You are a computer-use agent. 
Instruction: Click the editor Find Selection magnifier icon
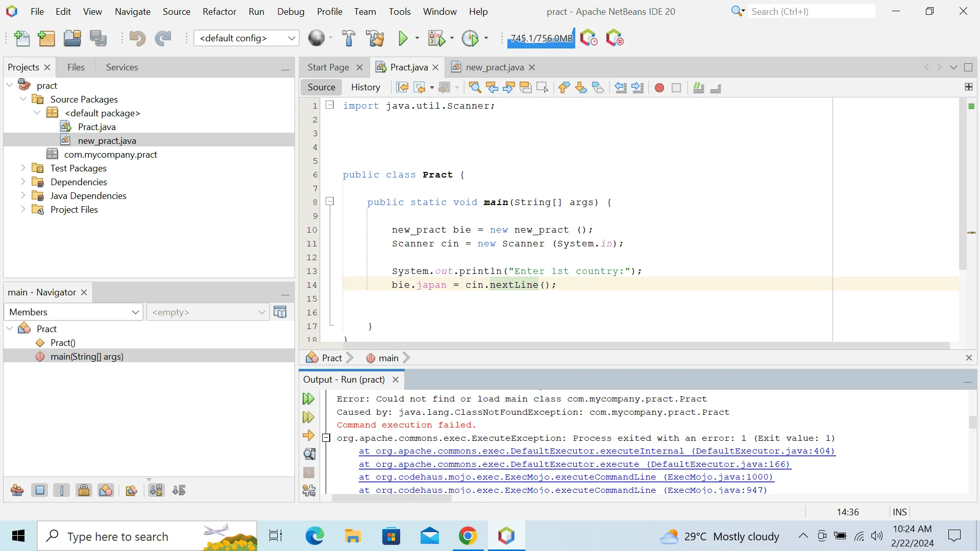475,88
